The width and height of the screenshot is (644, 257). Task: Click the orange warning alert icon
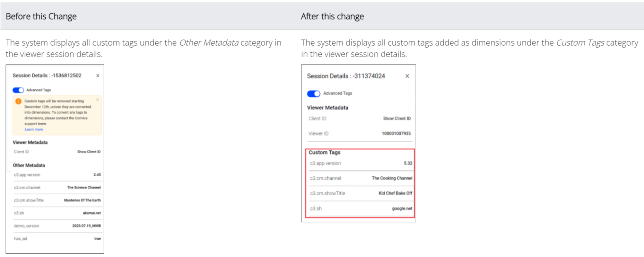(x=18, y=101)
